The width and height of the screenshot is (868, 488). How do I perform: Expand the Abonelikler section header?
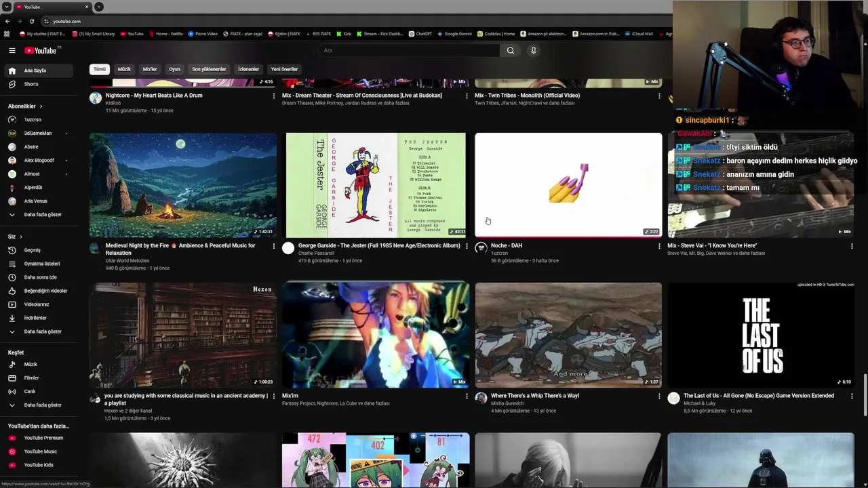click(x=25, y=106)
